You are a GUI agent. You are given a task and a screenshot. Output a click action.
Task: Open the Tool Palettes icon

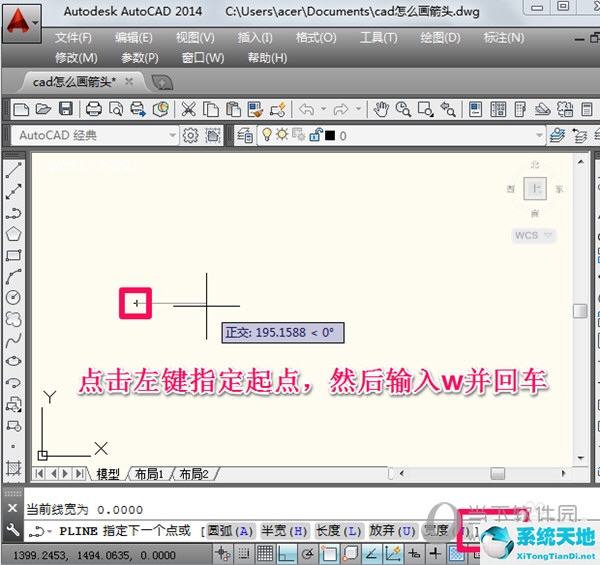(520, 109)
